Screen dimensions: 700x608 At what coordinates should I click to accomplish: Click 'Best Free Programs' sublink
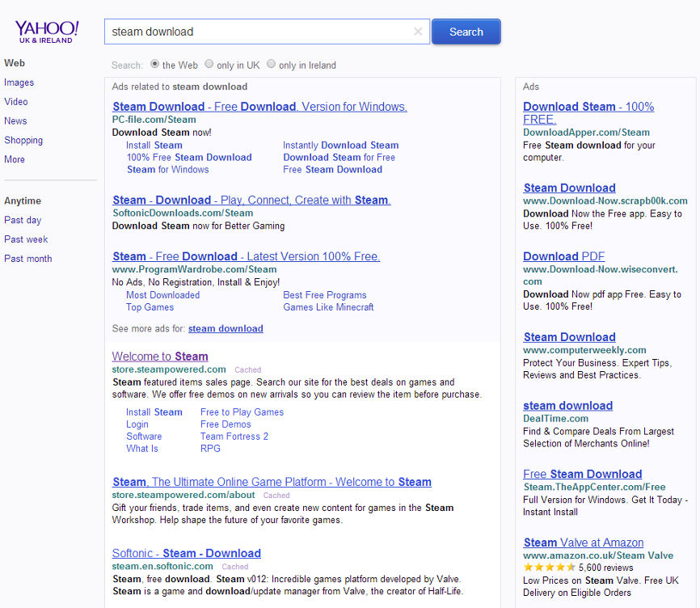pos(325,295)
